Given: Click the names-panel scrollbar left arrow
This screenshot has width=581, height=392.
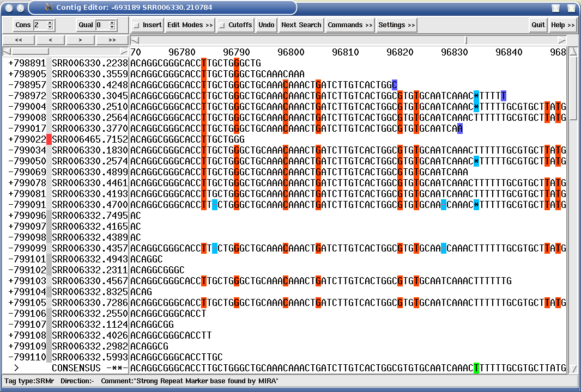Looking at the screenshot, I should coord(7,52).
